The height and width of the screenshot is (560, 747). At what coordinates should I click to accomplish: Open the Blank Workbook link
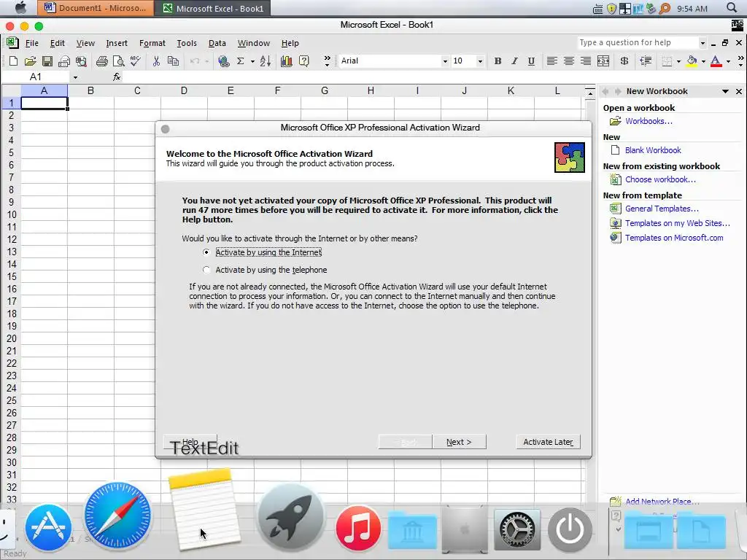(653, 150)
